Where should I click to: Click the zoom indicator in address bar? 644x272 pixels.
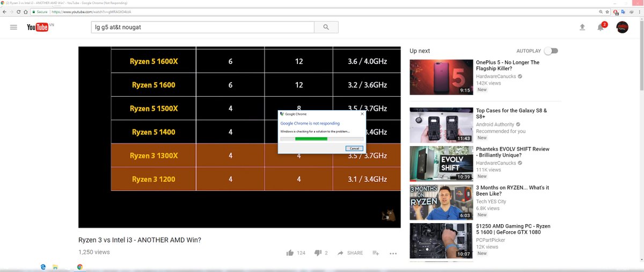tap(601, 11)
